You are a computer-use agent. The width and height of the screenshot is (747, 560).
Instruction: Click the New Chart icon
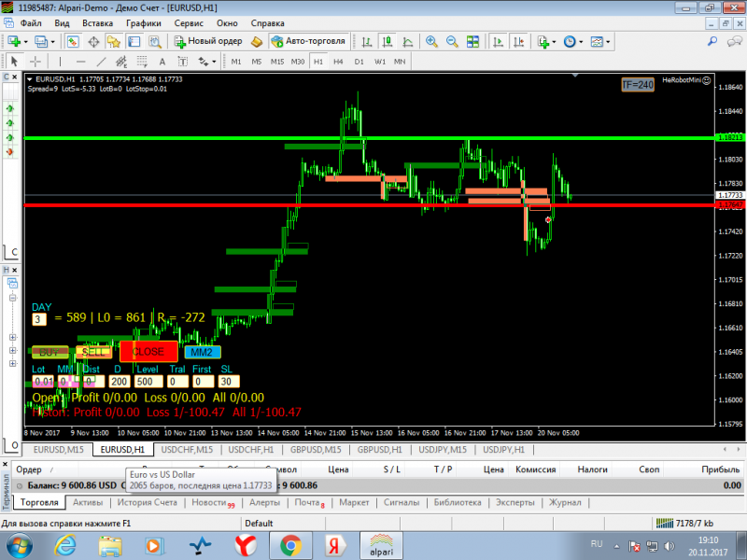(x=14, y=42)
